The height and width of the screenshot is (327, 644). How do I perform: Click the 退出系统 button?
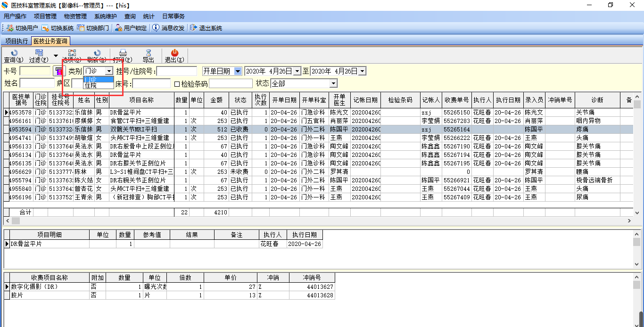(206, 28)
